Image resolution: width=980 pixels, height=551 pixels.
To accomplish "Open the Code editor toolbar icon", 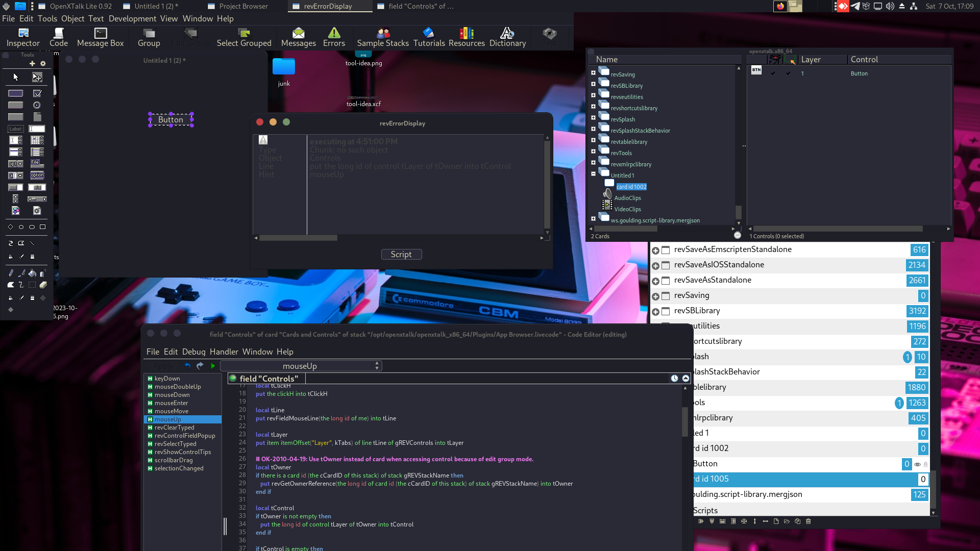I will click(x=59, y=37).
